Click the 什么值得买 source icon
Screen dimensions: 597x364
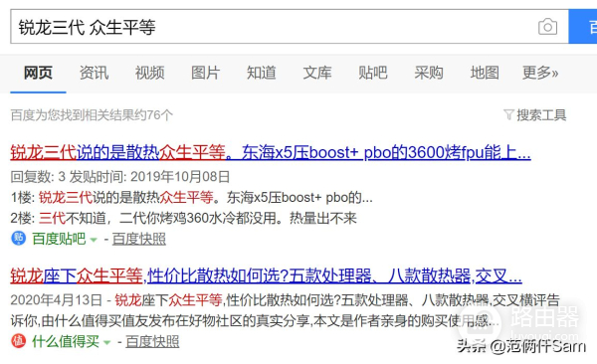pos(18,341)
